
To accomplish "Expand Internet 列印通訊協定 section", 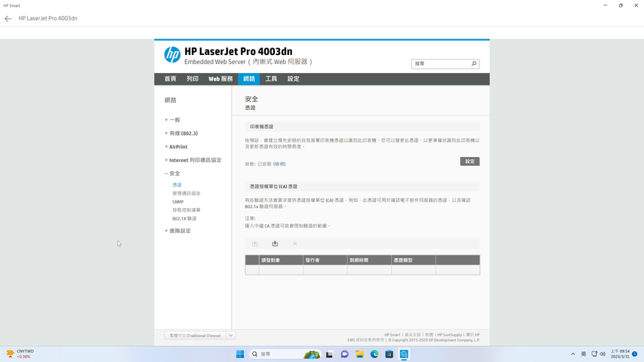I will tap(193, 160).
